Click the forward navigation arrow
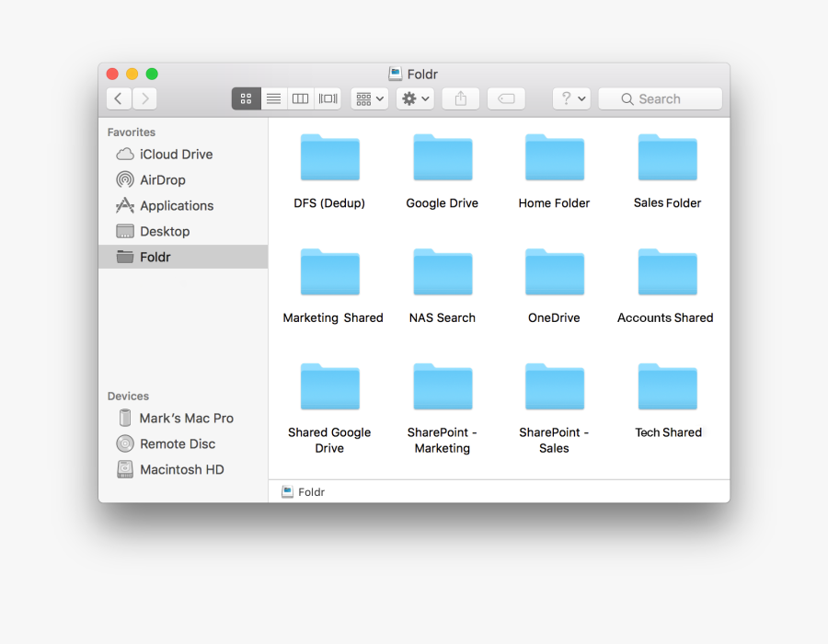Viewport: 828px width, 644px height. (144, 98)
